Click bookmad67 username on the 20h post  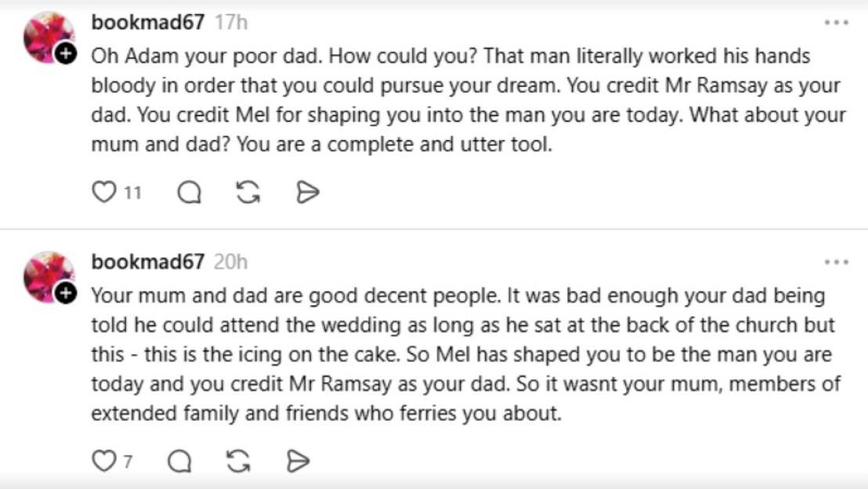(148, 262)
